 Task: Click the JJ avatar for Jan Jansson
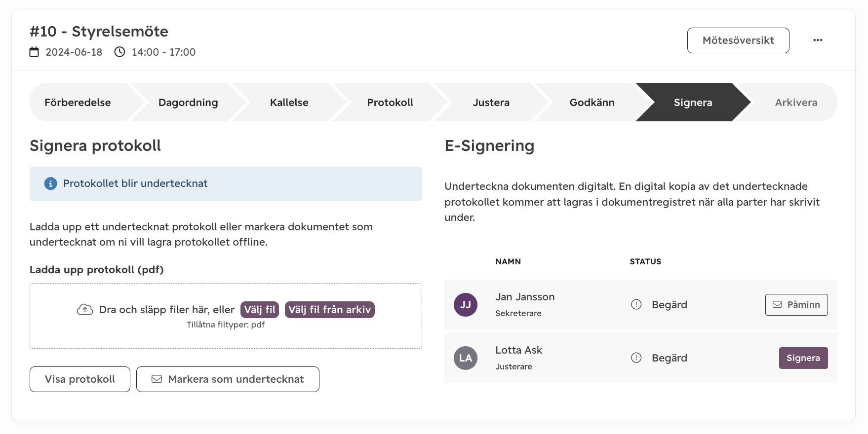point(466,304)
